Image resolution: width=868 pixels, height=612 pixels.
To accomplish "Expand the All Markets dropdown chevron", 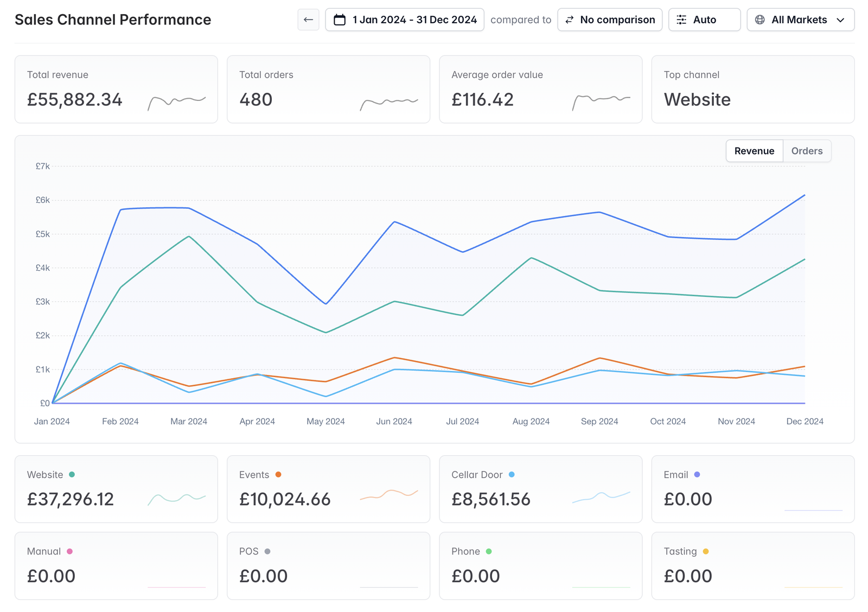I will [x=840, y=20].
